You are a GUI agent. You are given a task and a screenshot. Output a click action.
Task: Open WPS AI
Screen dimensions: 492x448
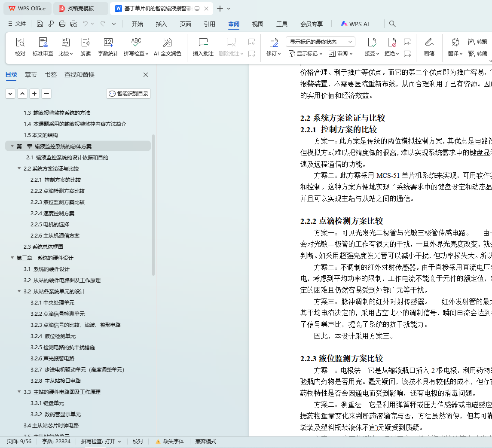pyautogui.click(x=355, y=24)
